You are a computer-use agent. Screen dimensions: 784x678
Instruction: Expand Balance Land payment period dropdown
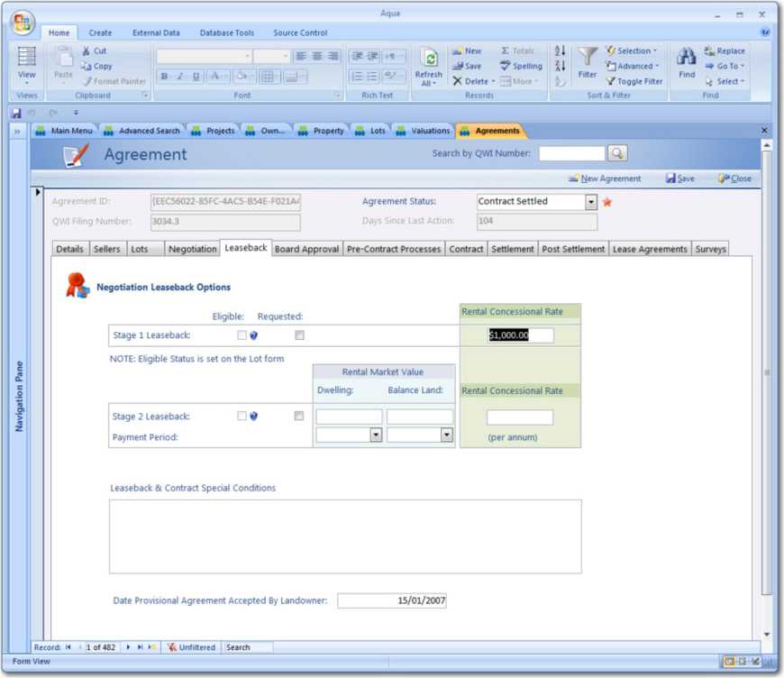click(x=446, y=435)
